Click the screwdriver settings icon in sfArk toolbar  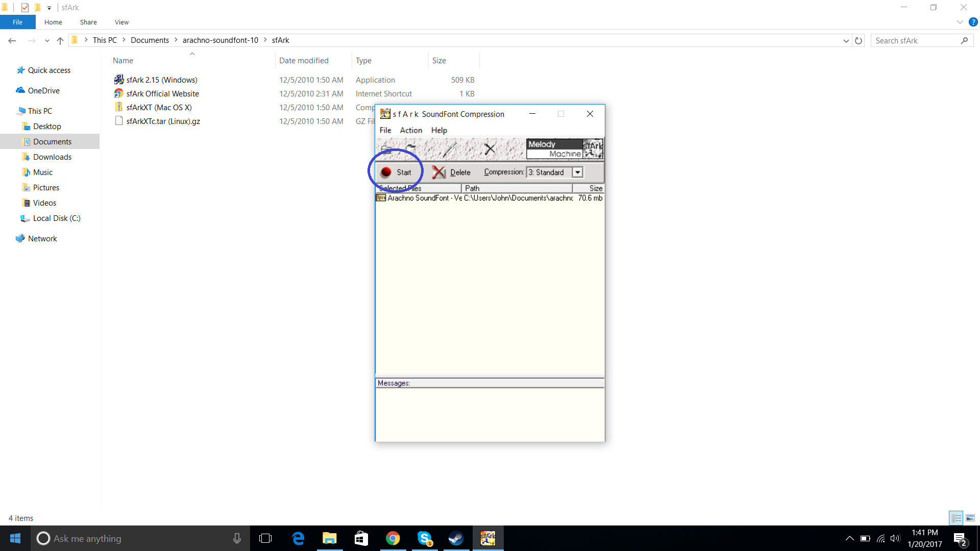(450, 149)
